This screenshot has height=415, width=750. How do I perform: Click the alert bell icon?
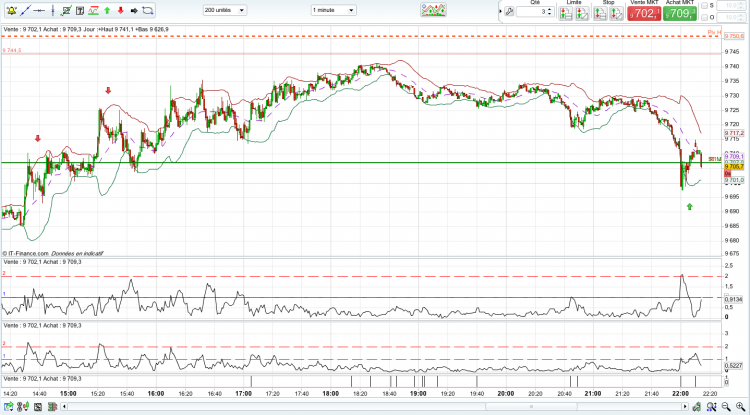pos(11,10)
